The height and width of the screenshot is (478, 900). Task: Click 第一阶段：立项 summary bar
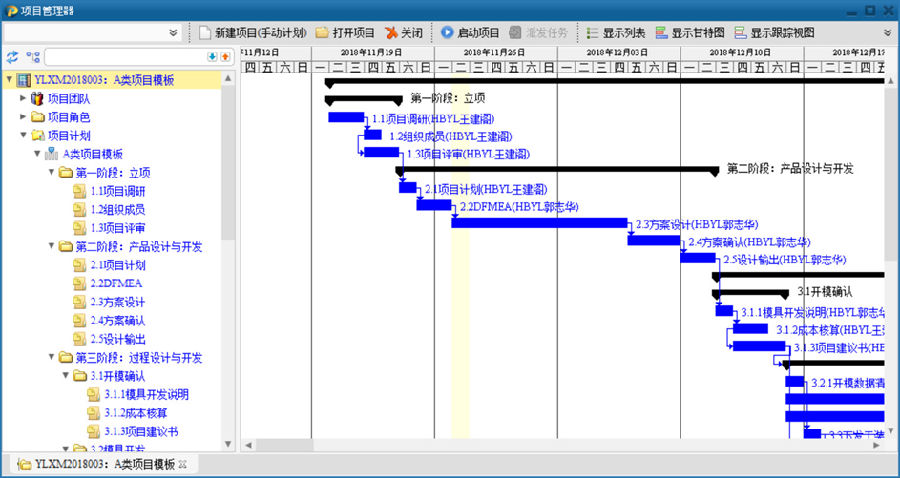click(x=364, y=99)
